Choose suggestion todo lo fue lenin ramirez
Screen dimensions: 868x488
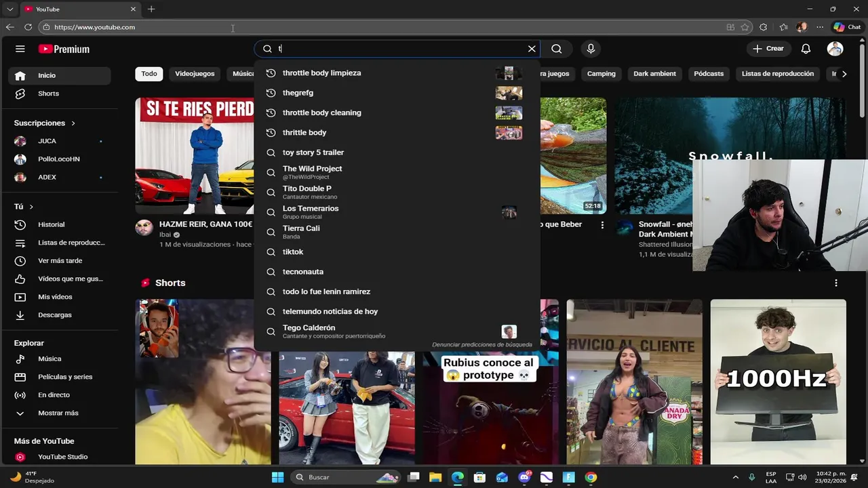tap(397, 291)
